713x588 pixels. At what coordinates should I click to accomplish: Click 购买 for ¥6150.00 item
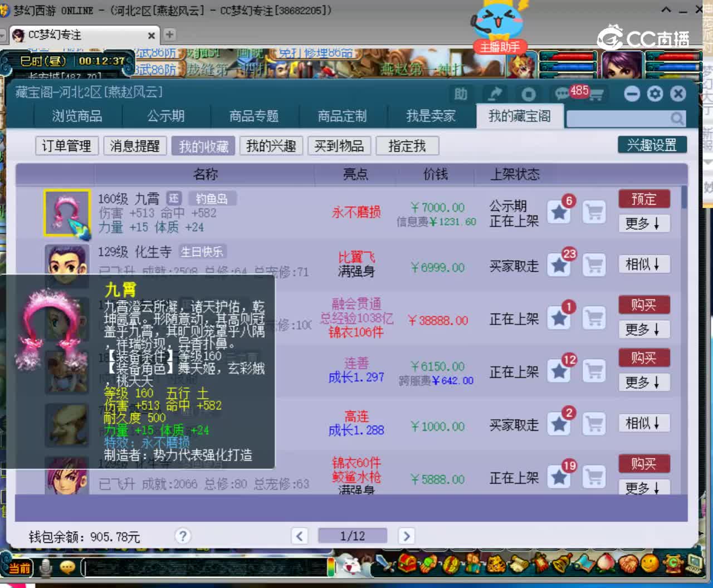(x=644, y=358)
